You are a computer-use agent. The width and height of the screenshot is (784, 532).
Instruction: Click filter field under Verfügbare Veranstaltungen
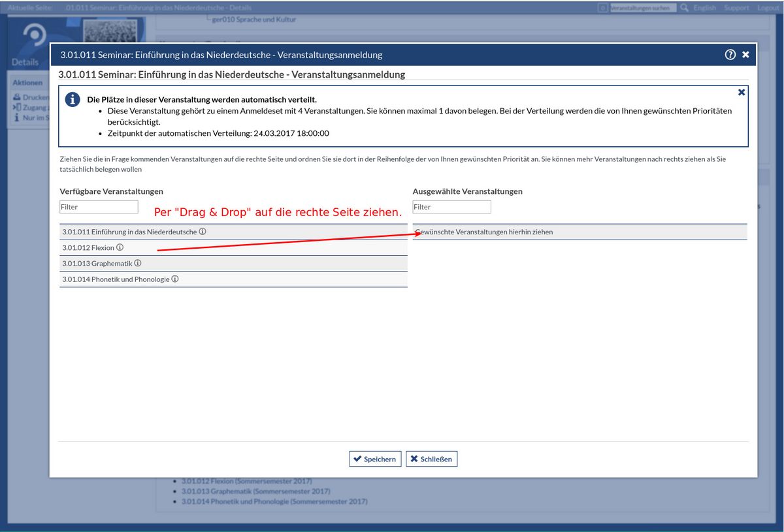[x=99, y=207]
